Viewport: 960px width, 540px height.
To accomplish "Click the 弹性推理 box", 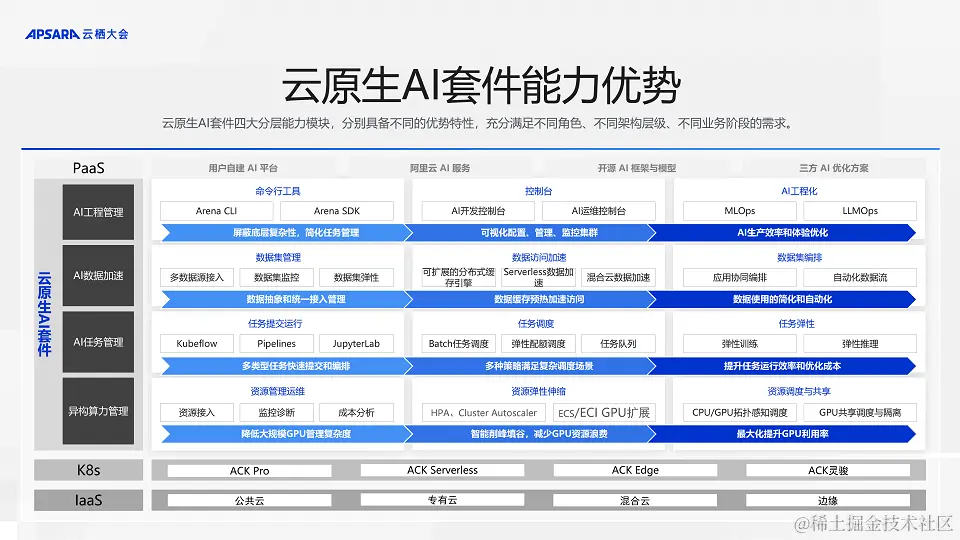I will coord(860,343).
